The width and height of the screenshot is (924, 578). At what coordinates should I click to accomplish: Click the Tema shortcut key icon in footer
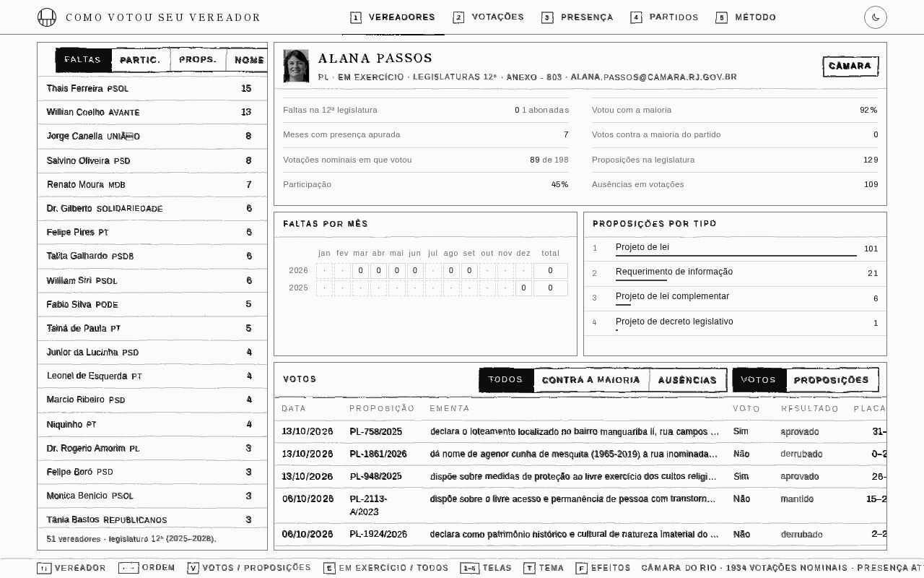pyautogui.click(x=529, y=568)
